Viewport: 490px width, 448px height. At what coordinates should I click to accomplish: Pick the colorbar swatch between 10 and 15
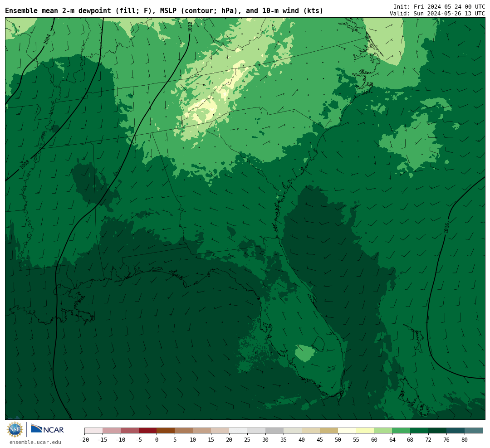pos(202,431)
